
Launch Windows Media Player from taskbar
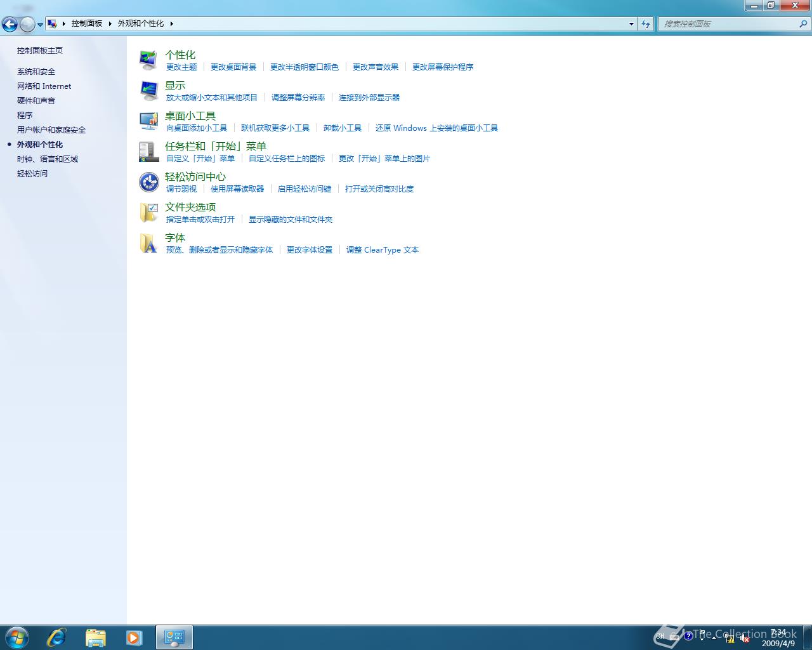[x=134, y=637]
